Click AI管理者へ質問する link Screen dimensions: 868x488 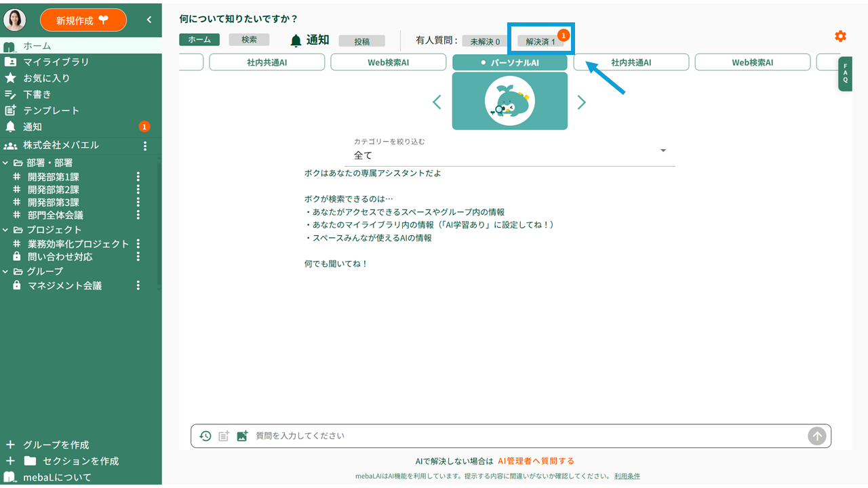coord(536,461)
